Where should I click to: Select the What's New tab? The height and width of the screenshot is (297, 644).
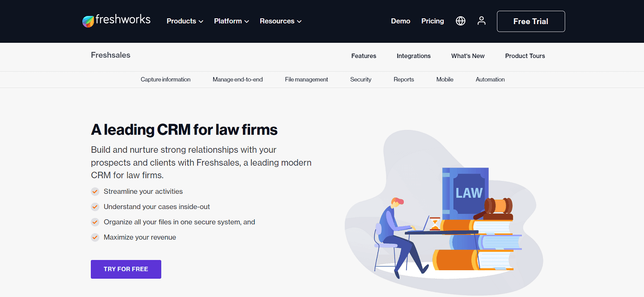468,56
